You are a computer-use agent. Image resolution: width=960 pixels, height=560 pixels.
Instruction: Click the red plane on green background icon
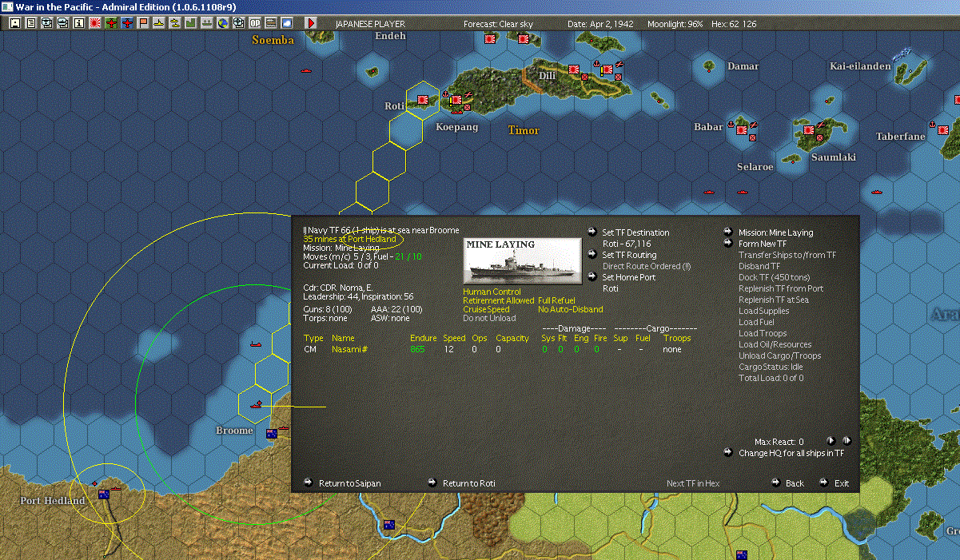(x=111, y=23)
